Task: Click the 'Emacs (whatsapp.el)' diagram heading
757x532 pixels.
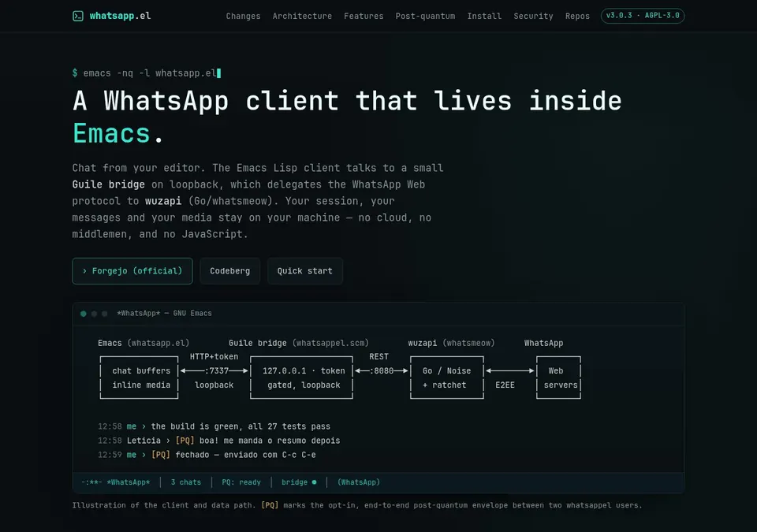Action: coord(144,344)
